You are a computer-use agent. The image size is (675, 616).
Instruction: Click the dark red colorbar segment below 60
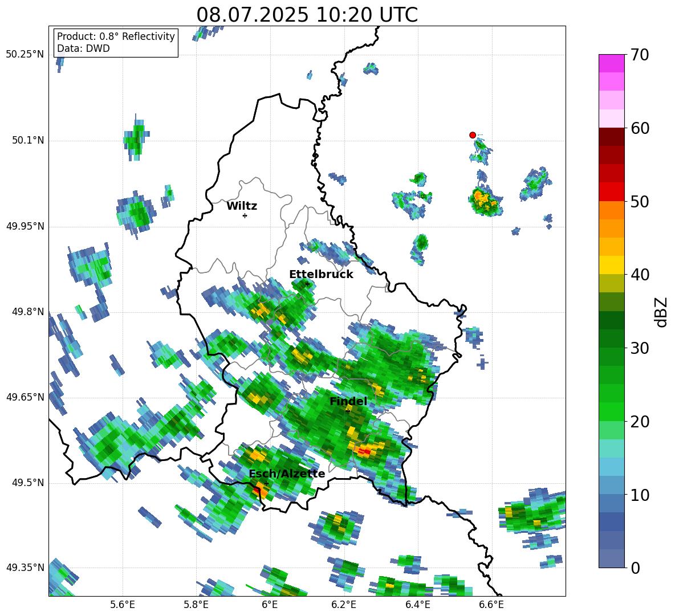(611, 136)
